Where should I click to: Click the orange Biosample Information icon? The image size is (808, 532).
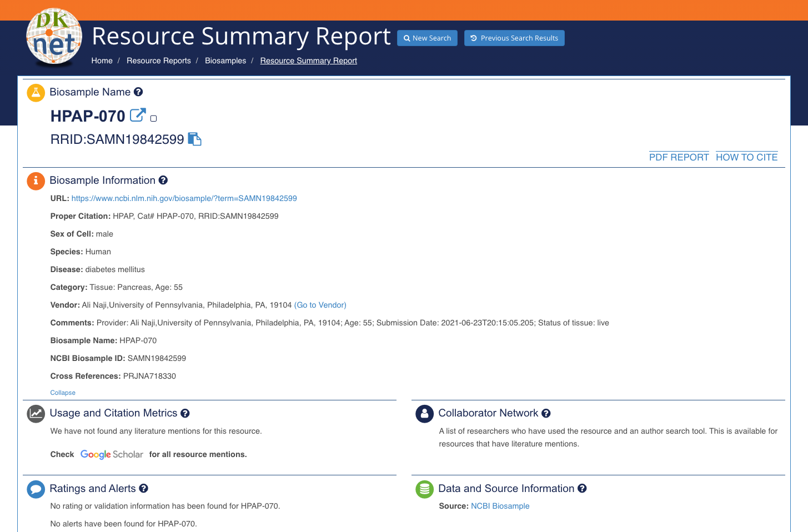click(36, 181)
